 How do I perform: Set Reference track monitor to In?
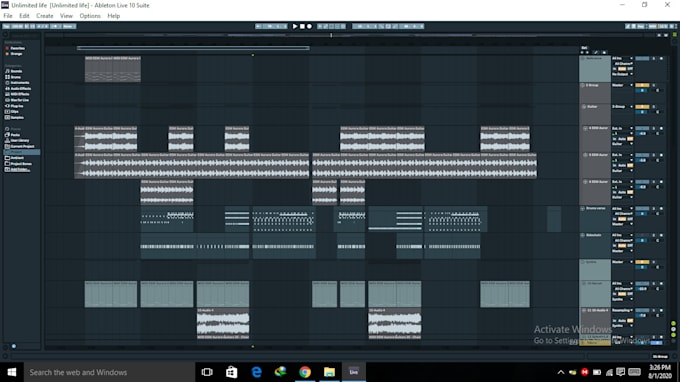click(615, 69)
